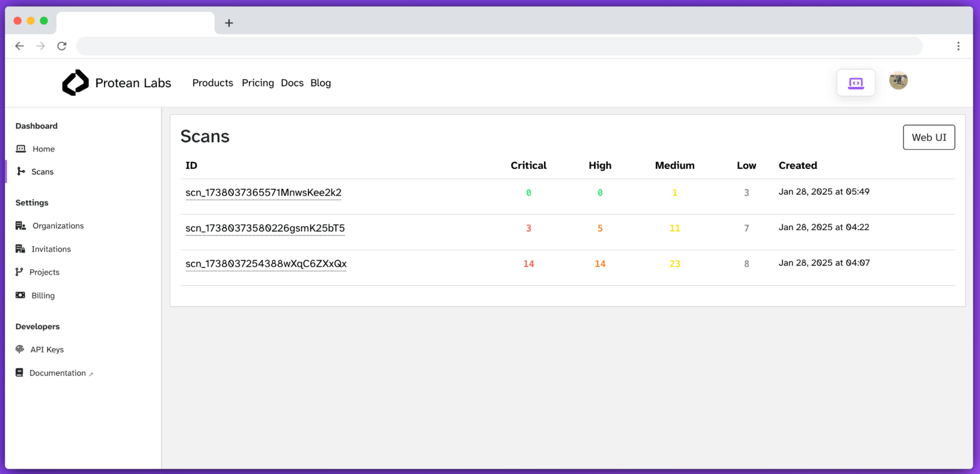Viewport: 980px width, 474px height.
Task: Click high count 5 in second scan
Action: pos(600,228)
